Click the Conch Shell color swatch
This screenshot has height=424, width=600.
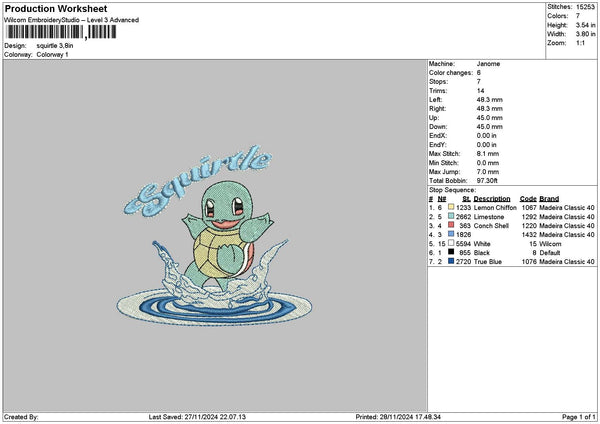(x=452, y=225)
